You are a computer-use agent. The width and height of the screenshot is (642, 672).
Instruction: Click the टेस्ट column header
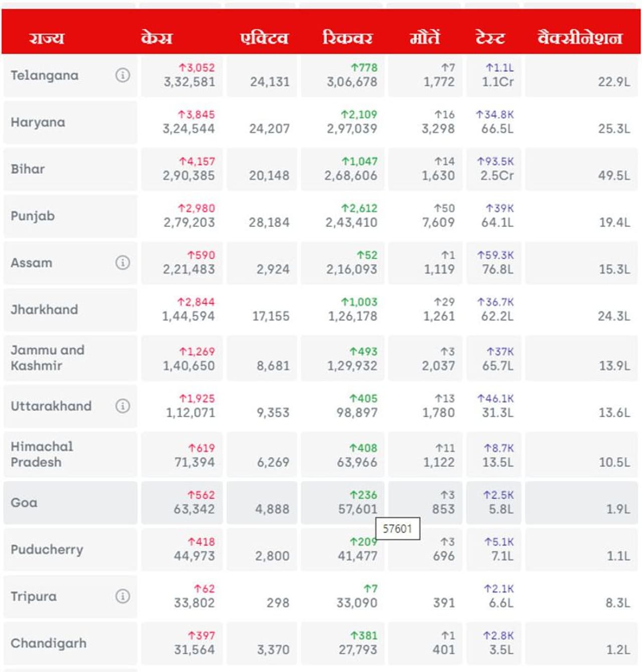click(x=490, y=38)
